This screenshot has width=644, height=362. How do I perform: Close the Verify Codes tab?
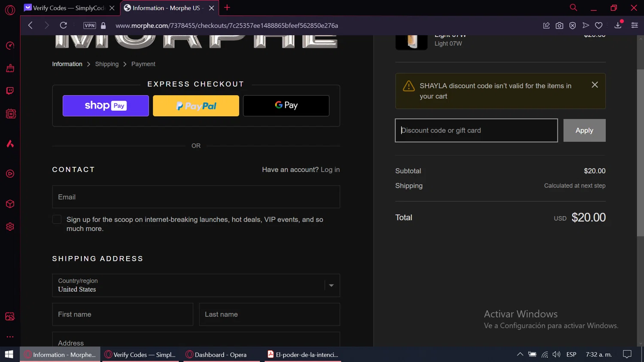pyautogui.click(x=112, y=8)
